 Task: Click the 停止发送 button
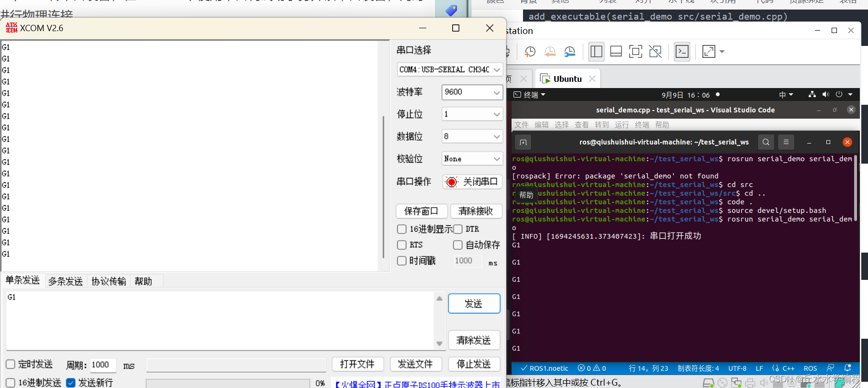[x=474, y=364]
